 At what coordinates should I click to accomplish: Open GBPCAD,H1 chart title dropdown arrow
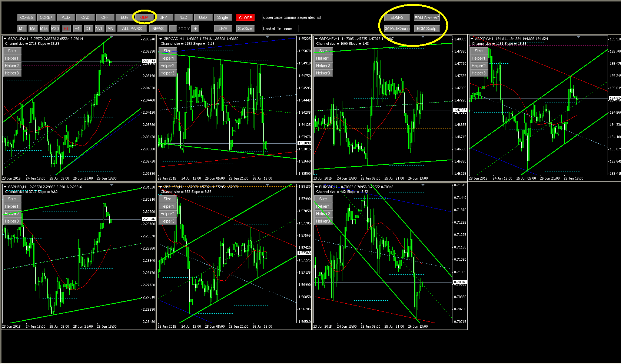(x=160, y=39)
